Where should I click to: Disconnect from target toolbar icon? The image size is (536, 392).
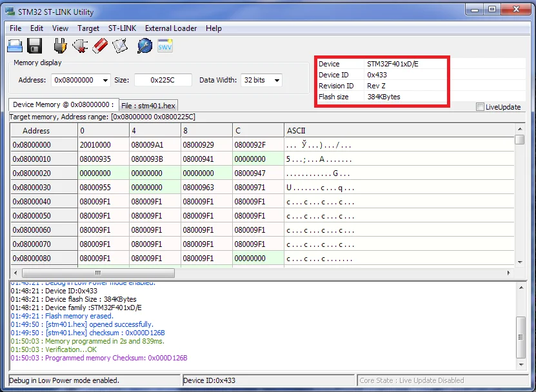coord(80,46)
